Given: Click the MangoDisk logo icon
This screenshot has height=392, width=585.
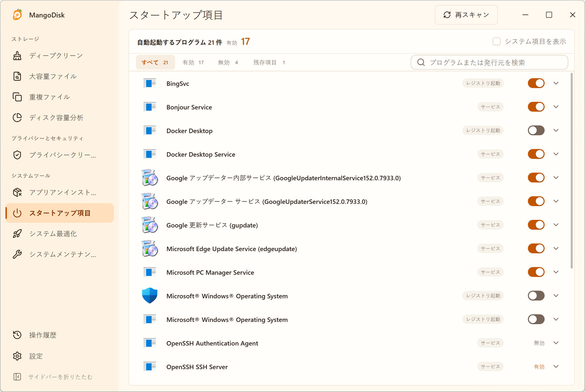Looking at the screenshot, I should coord(17,15).
